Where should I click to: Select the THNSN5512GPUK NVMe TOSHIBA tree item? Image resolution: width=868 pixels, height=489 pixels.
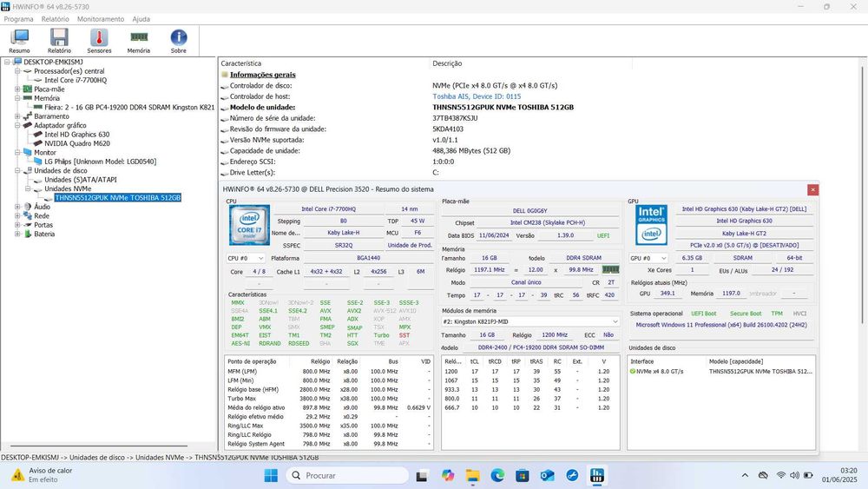click(118, 198)
